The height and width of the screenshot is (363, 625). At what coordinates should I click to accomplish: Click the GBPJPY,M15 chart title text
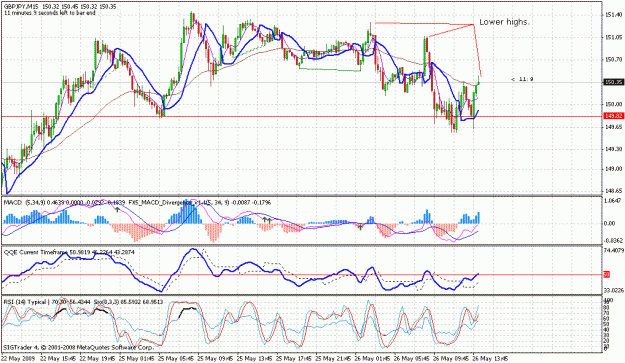pos(22,7)
